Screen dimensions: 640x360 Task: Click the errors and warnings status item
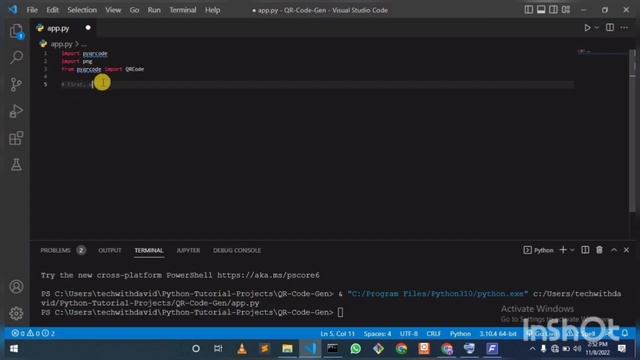click(x=33, y=333)
